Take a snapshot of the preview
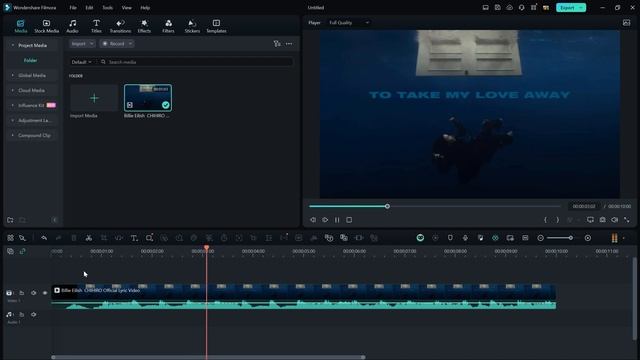The width and height of the screenshot is (640, 360). pyautogui.click(x=602, y=220)
